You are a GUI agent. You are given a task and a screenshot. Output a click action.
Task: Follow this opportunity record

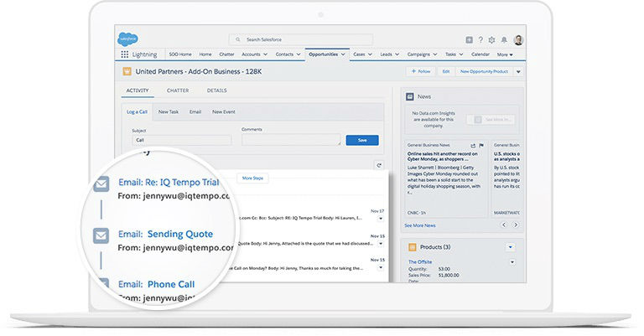coord(419,72)
